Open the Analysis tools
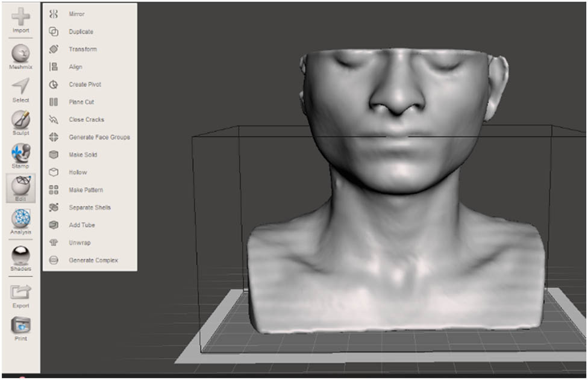588x380 pixels. (x=20, y=221)
